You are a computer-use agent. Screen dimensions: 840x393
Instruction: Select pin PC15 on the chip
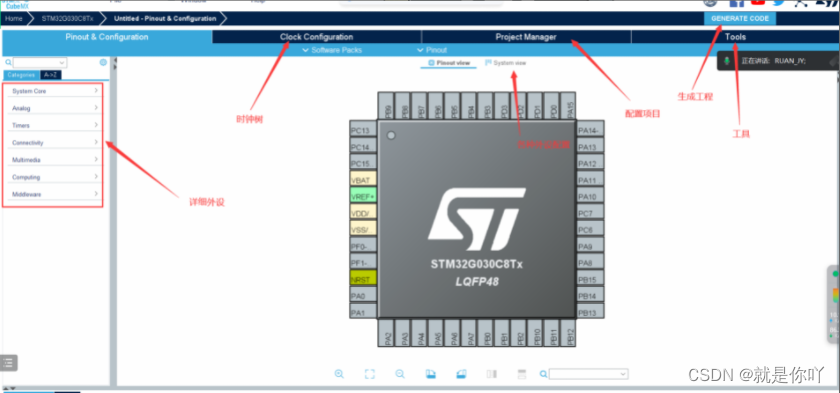click(363, 163)
